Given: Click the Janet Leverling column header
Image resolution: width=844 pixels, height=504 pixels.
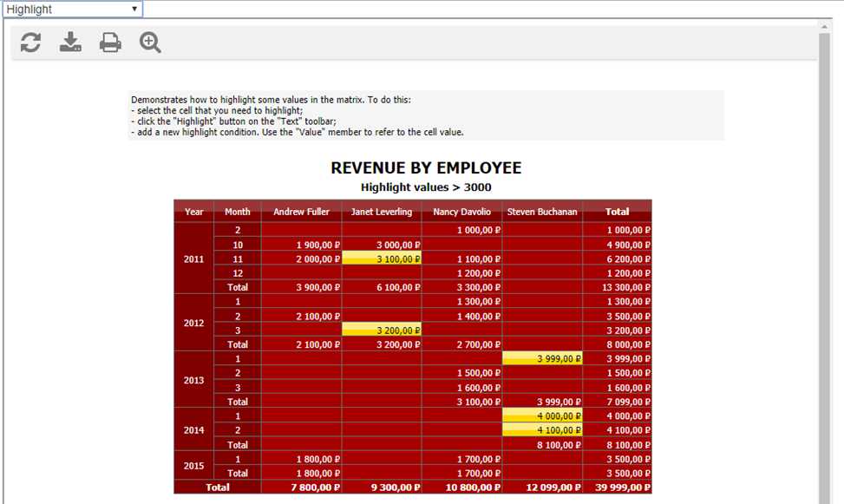Looking at the screenshot, I should [x=382, y=212].
